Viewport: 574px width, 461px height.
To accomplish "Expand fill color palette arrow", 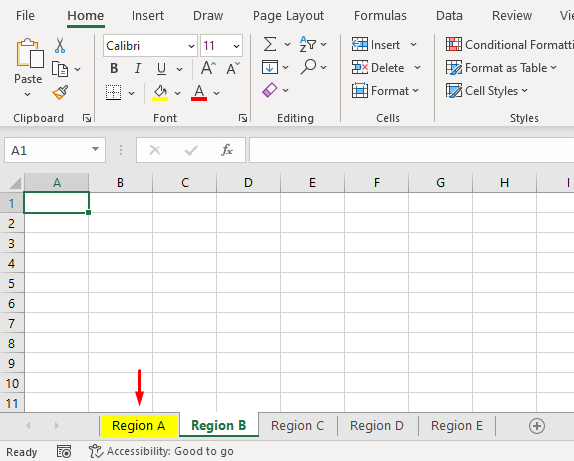I will tap(178, 93).
